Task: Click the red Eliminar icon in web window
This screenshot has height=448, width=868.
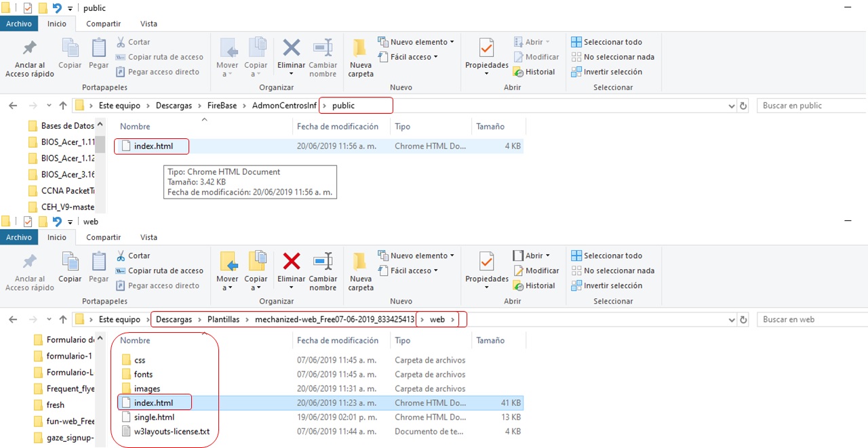Action: 292,261
